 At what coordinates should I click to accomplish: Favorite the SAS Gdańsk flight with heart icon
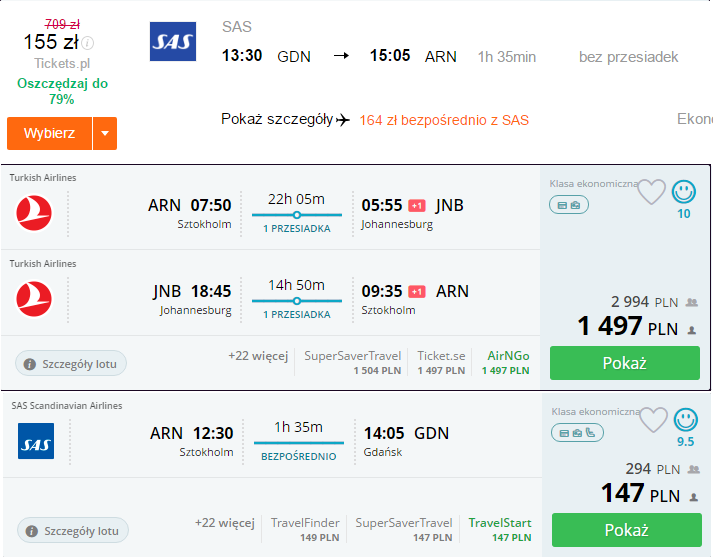click(x=653, y=420)
